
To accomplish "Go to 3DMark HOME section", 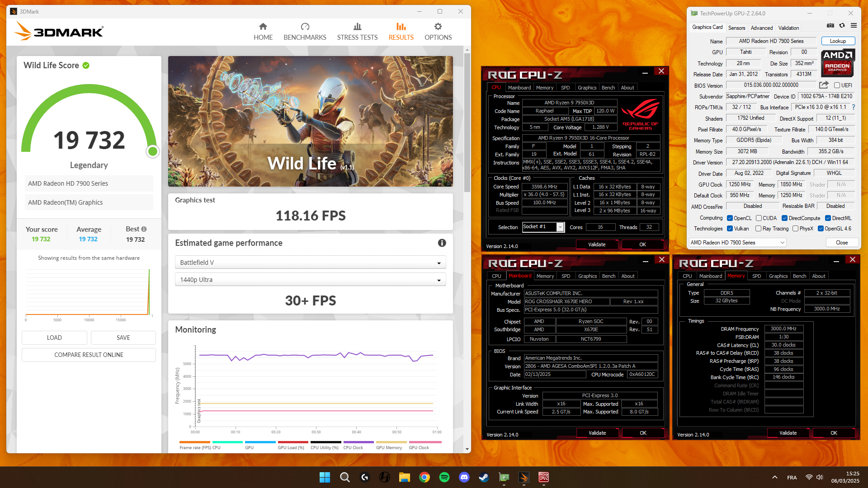I will point(263,32).
